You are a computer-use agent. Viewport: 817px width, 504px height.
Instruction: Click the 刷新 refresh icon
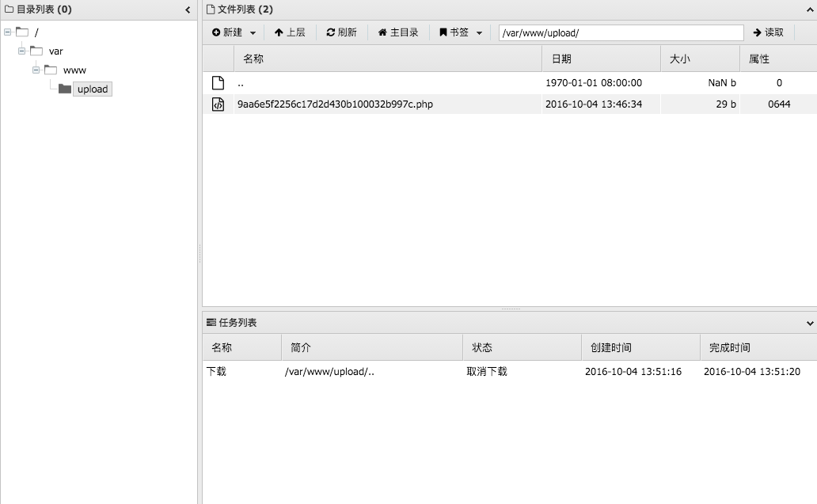pyautogui.click(x=330, y=32)
